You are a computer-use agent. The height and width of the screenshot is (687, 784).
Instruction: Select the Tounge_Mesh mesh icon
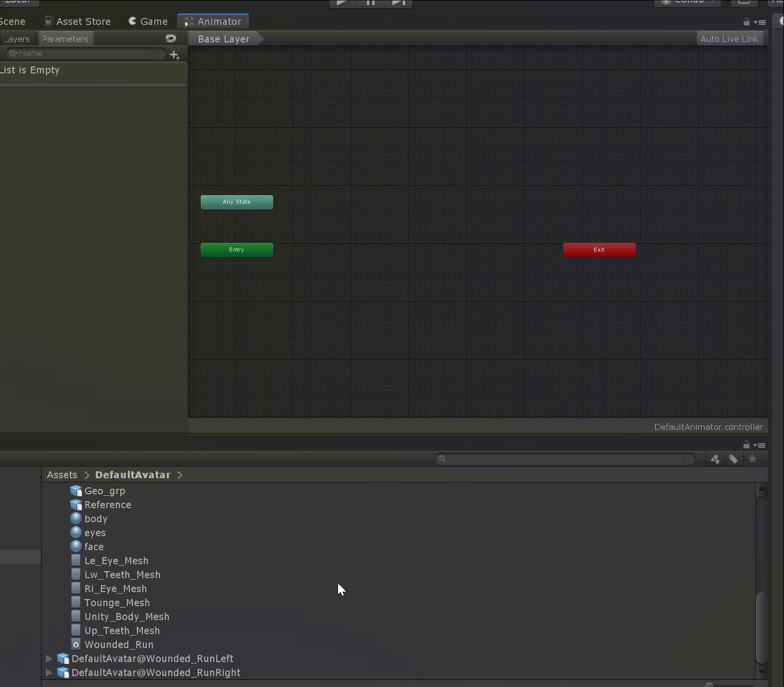click(76, 602)
